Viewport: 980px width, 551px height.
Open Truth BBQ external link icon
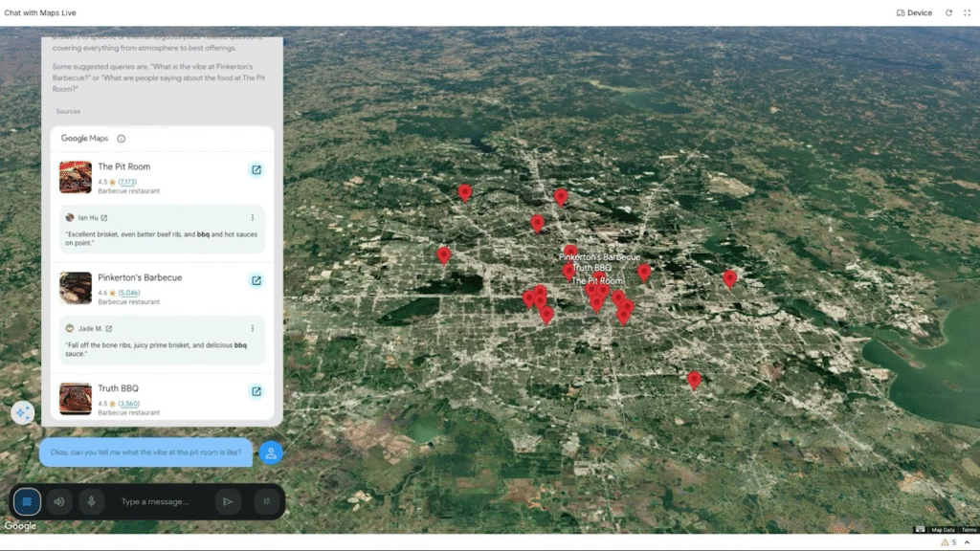(256, 391)
